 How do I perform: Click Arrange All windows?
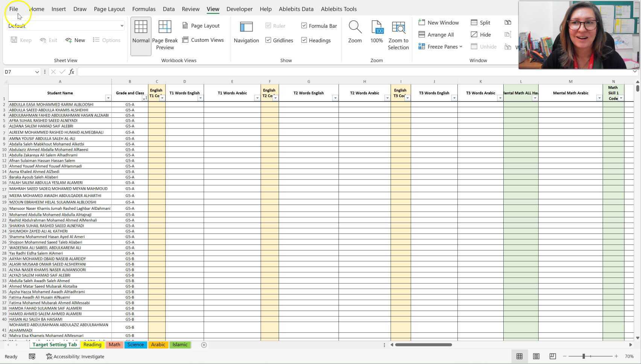click(x=436, y=35)
